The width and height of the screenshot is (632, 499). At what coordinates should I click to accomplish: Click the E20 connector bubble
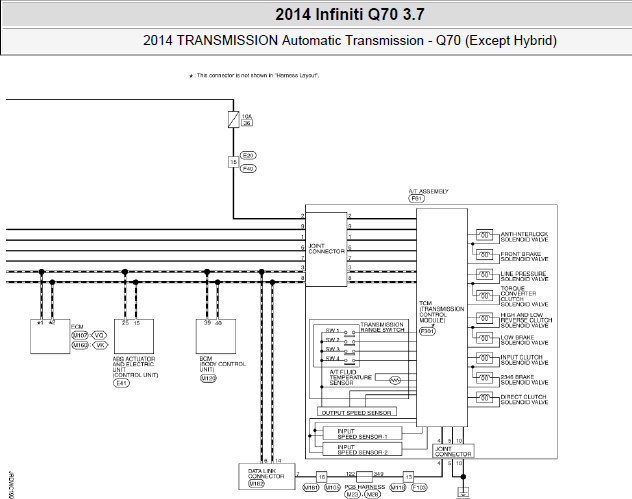pos(248,156)
